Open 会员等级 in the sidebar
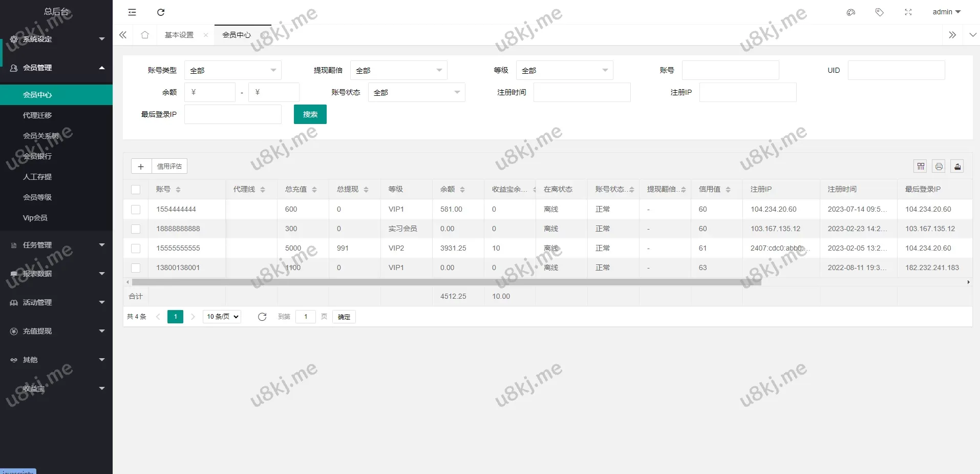 (37, 197)
